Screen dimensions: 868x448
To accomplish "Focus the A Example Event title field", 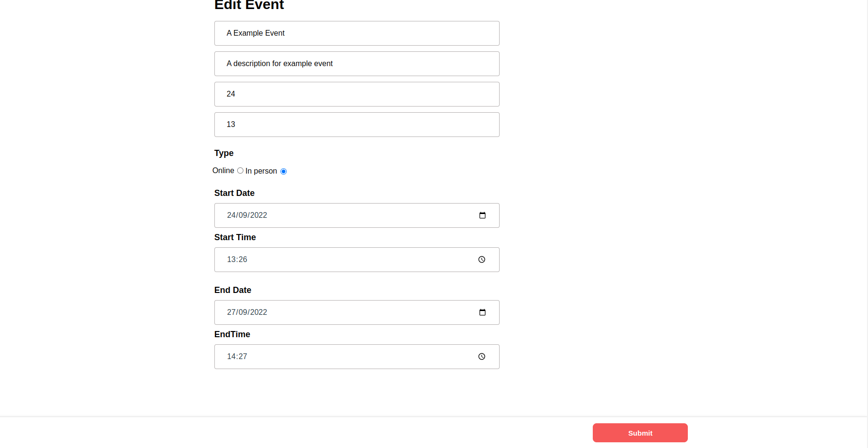I will pos(357,33).
